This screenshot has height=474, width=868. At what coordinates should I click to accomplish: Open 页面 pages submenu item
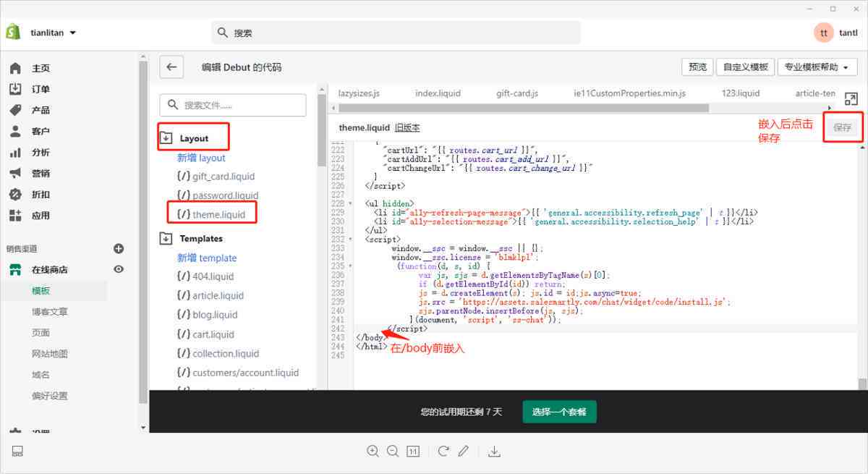click(x=41, y=332)
